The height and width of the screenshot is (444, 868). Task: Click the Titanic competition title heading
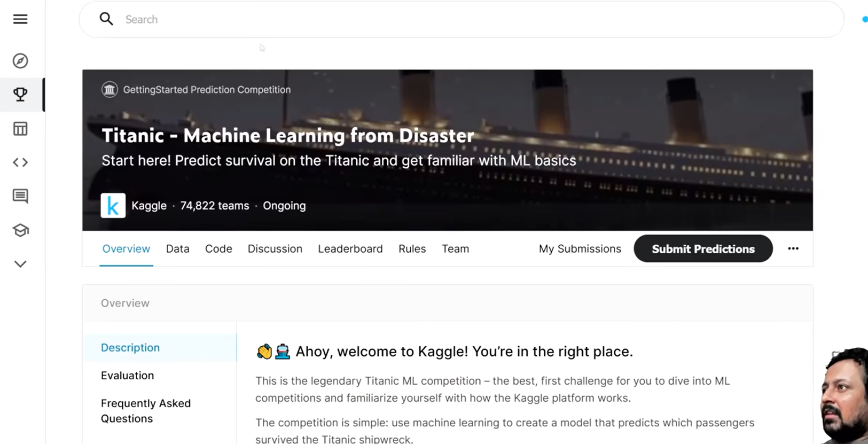tap(288, 136)
